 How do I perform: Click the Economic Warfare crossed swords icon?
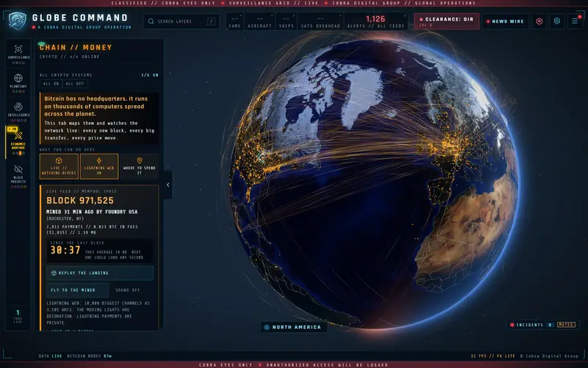[18, 135]
